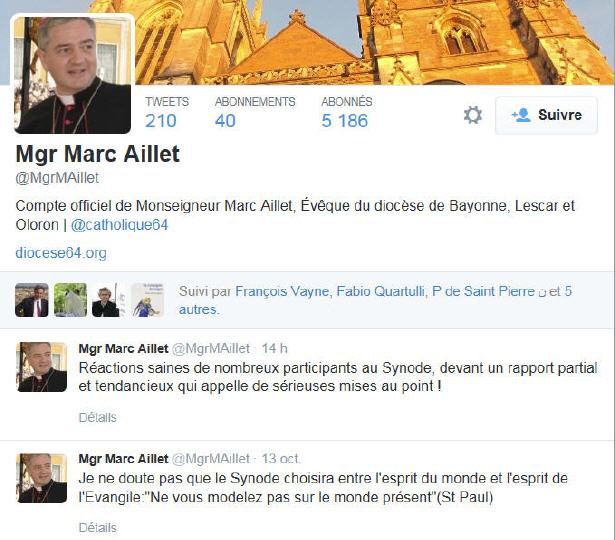Open the gear settings icon

pos(473,115)
